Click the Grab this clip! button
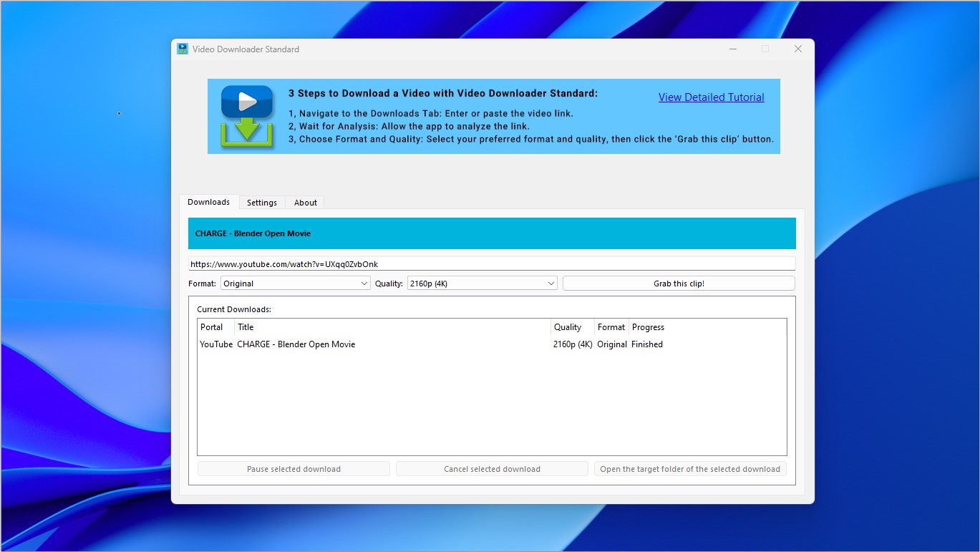 point(677,283)
